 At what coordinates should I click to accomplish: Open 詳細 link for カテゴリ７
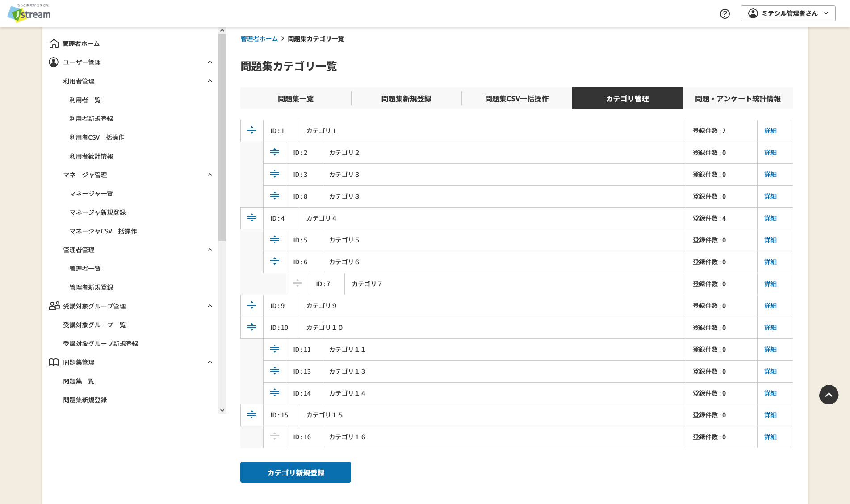pos(770,284)
